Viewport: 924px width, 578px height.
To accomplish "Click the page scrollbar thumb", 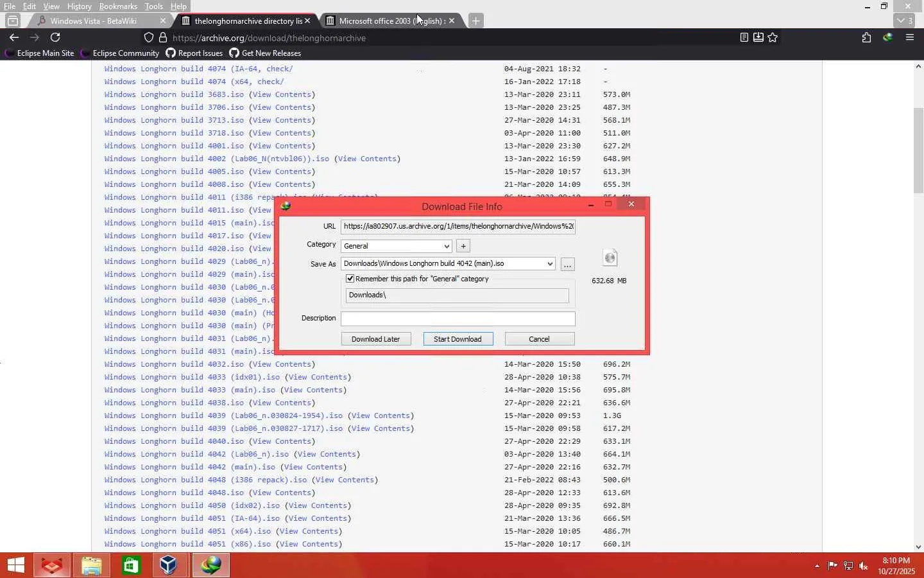I will click(918, 150).
